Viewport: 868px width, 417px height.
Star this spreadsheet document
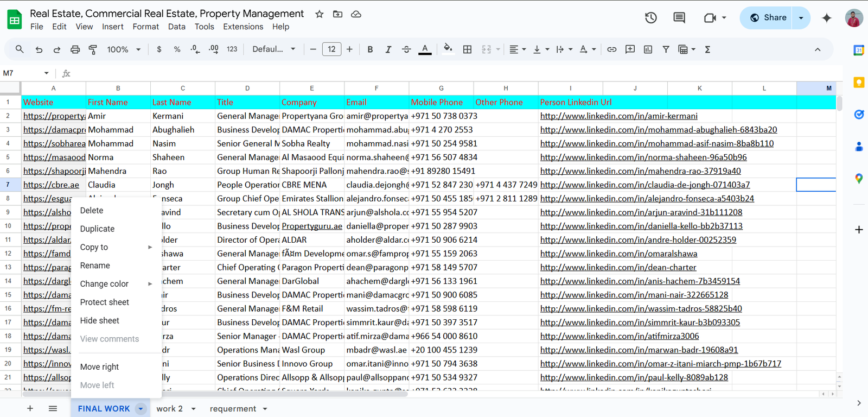click(320, 14)
